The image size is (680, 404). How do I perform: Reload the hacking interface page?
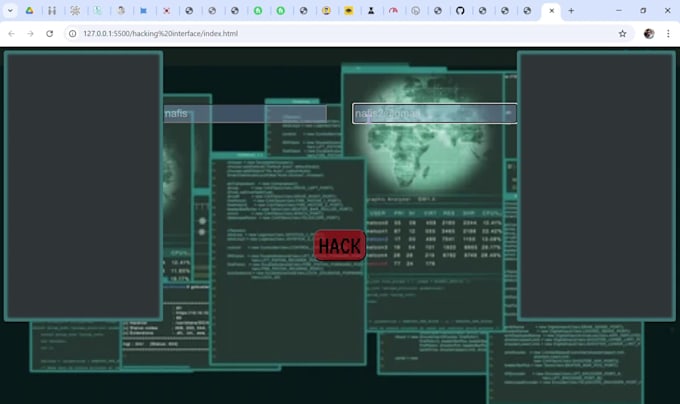pyautogui.click(x=49, y=33)
